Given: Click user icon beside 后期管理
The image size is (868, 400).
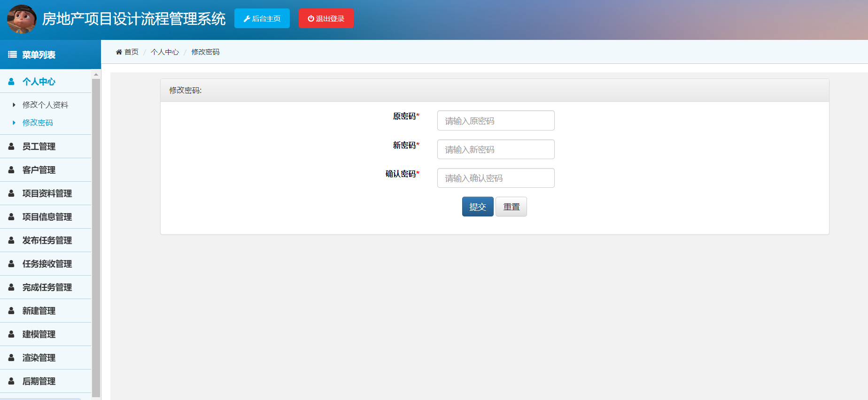Looking at the screenshot, I should pyautogui.click(x=11, y=381).
